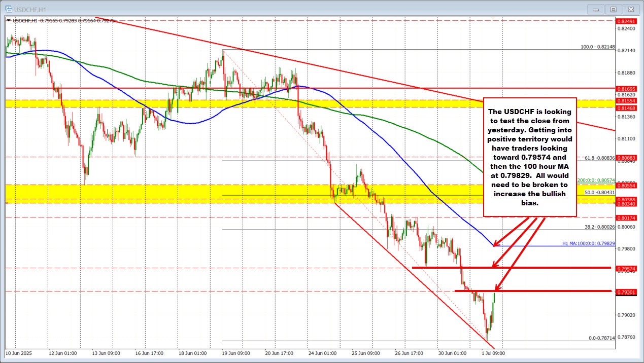Click the 0.80340 price tag
Image resolution: width=644 pixels, height=363 pixels.
[x=626, y=204]
